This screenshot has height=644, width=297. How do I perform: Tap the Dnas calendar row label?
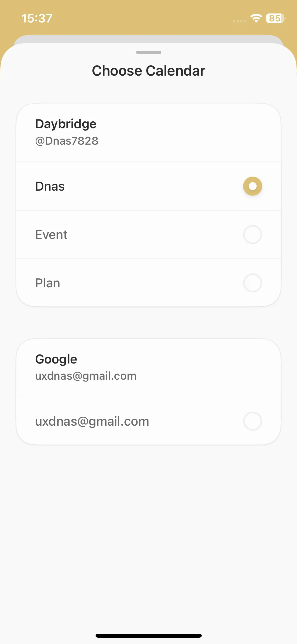(x=50, y=186)
